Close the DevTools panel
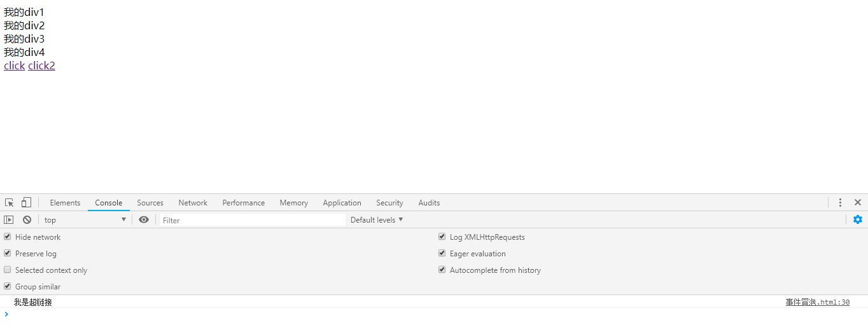Screen dimensions: 868x332 point(858,202)
